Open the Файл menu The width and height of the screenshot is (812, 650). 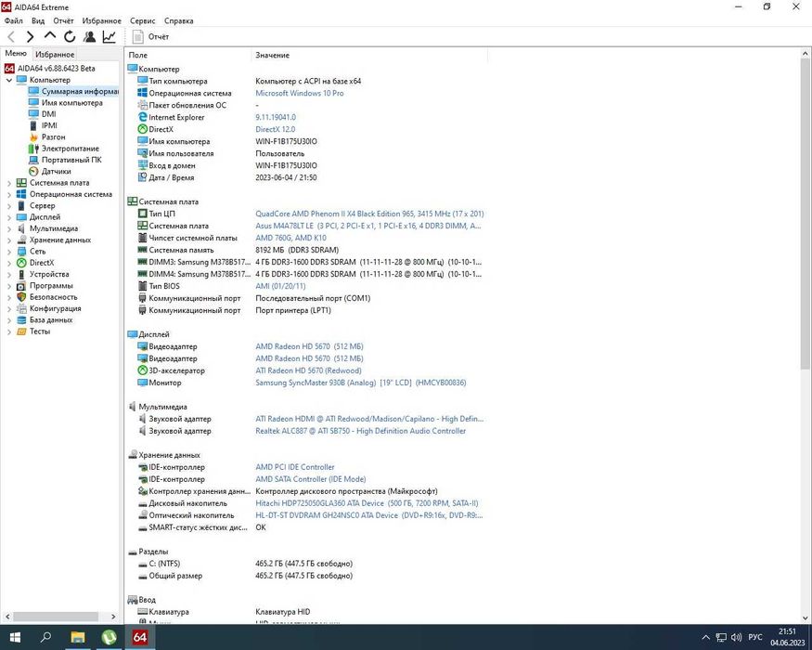(14, 20)
